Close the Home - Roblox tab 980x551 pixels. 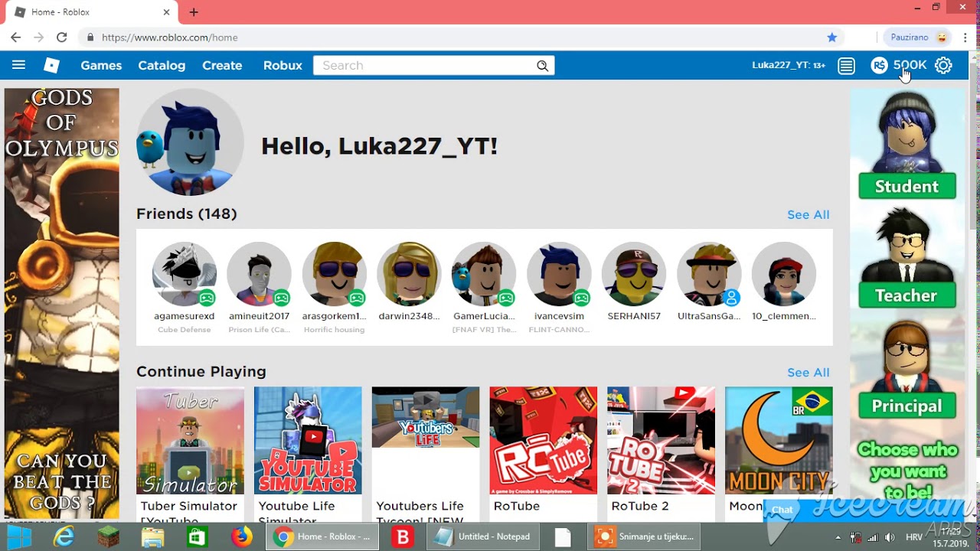point(166,12)
